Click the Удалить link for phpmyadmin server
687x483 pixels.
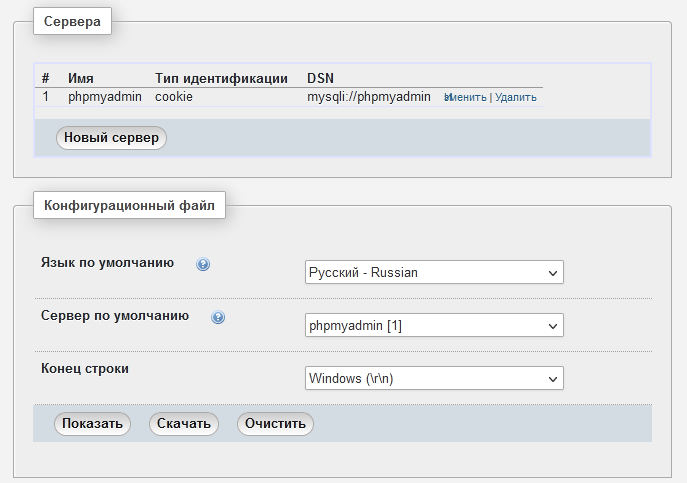(516, 97)
